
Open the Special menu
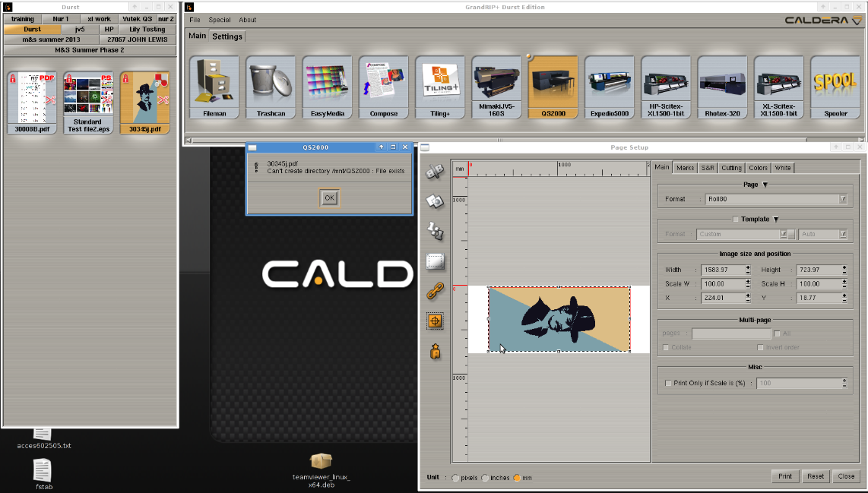[220, 20]
